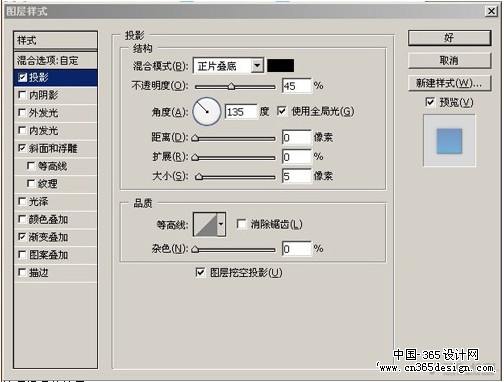Open the contour (等高线) thumbnail picker
This screenshot has height=382, width=504.
205,224
